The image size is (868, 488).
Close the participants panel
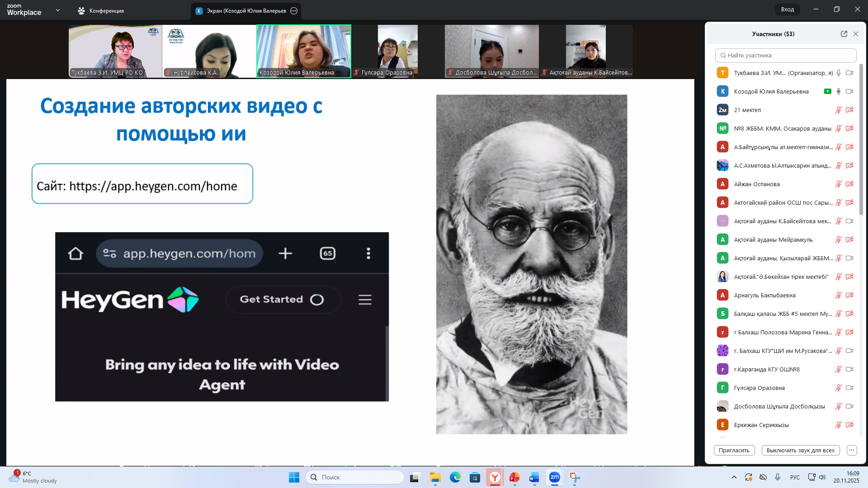855,34
